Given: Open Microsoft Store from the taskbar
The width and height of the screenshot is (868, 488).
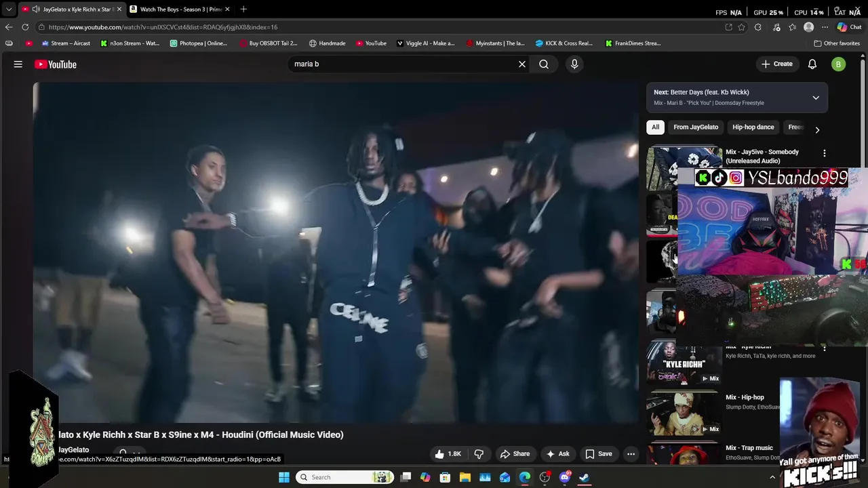Looking at the screenshot, I should coord(446,477).
